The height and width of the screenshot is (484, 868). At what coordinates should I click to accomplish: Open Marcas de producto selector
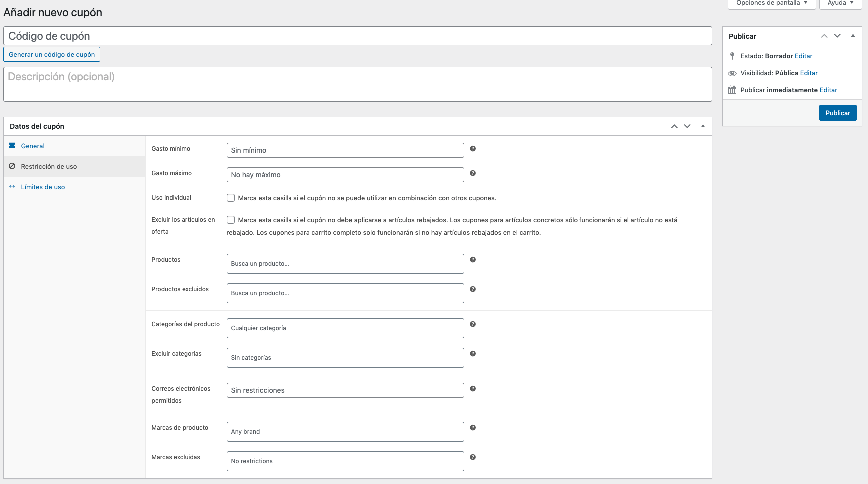click(x=345, y=432)
